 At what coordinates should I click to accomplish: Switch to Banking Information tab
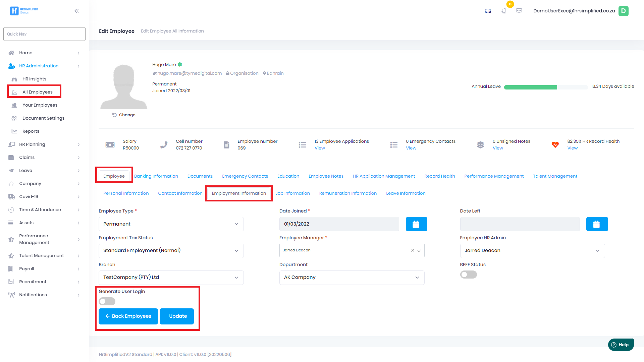(x=156, y=176)
